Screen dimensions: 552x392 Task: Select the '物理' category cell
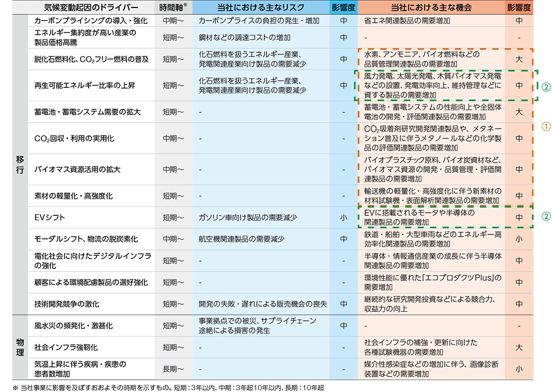[x=20, y=347]
